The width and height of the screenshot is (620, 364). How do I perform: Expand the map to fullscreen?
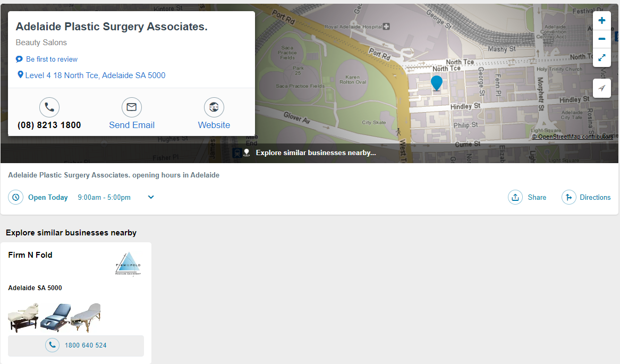coord(601,57)
